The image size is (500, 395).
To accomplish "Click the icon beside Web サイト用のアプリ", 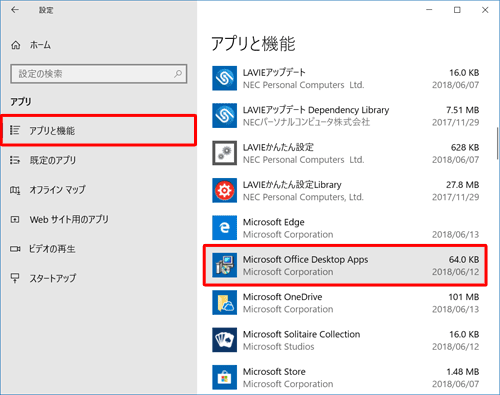I will [15, 219].
